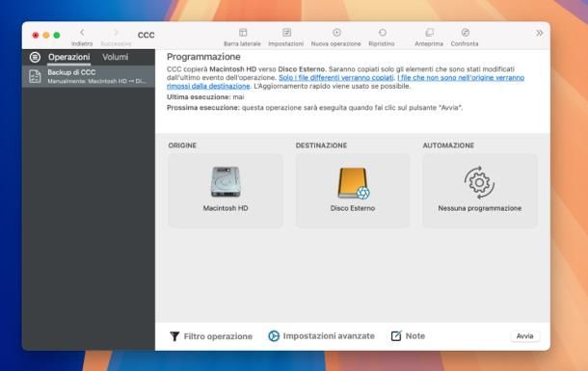Click the Prossima esecuzione text line

tap(314, 108)
